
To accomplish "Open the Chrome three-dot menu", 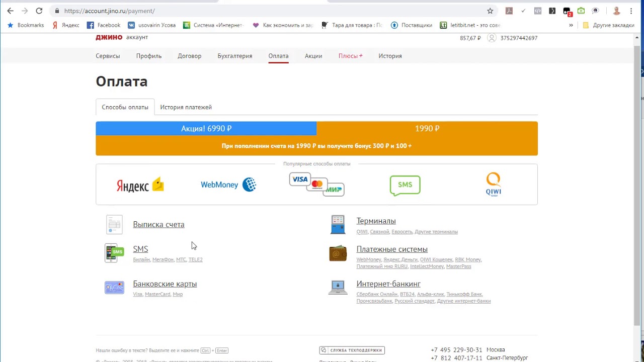I will pyautogui.click(x=631, y=11).
